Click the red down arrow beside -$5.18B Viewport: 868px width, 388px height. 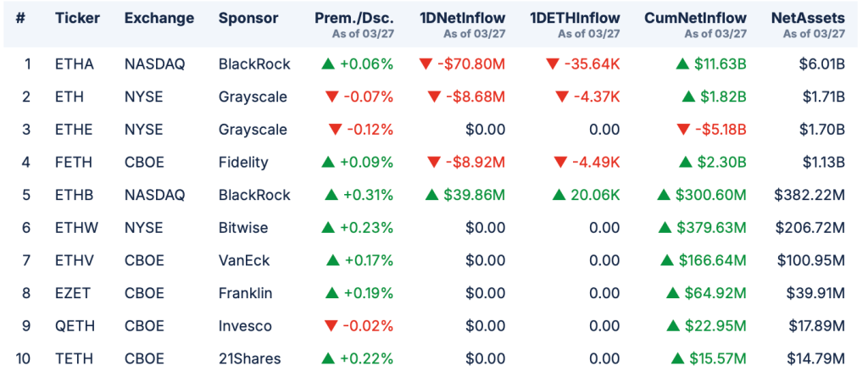point(683,130)
